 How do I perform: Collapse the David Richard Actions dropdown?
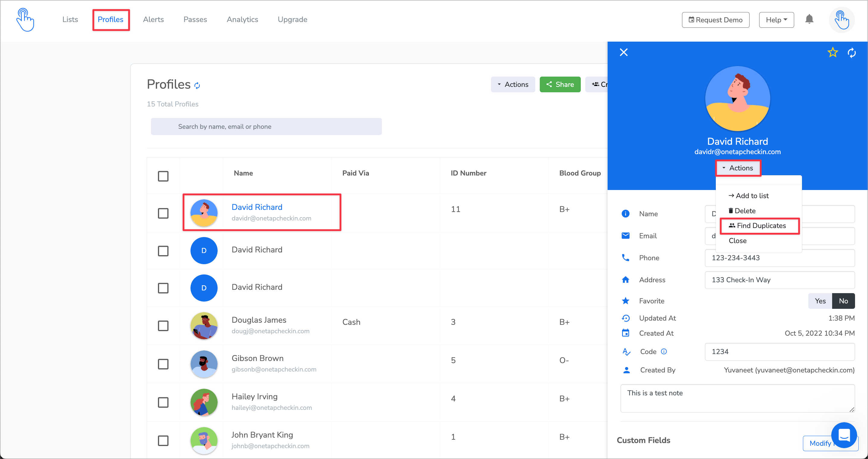coord(737,168)
